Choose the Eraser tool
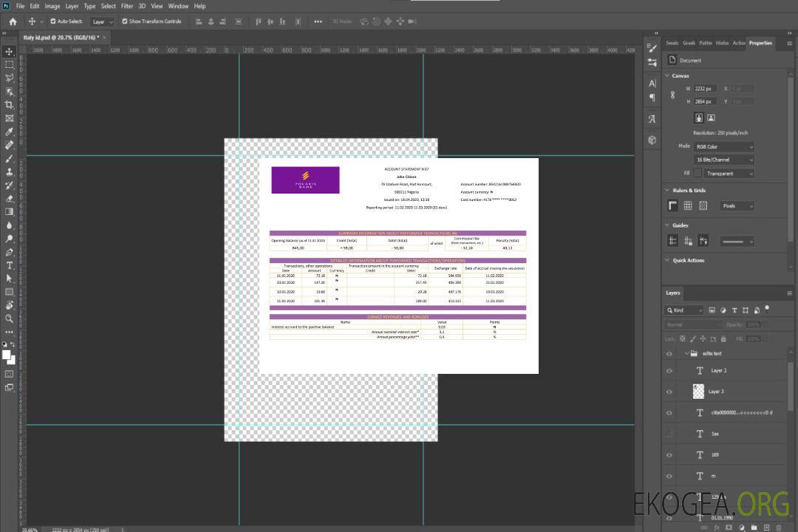This screenshot has width=798, height=532. (9, 198)
